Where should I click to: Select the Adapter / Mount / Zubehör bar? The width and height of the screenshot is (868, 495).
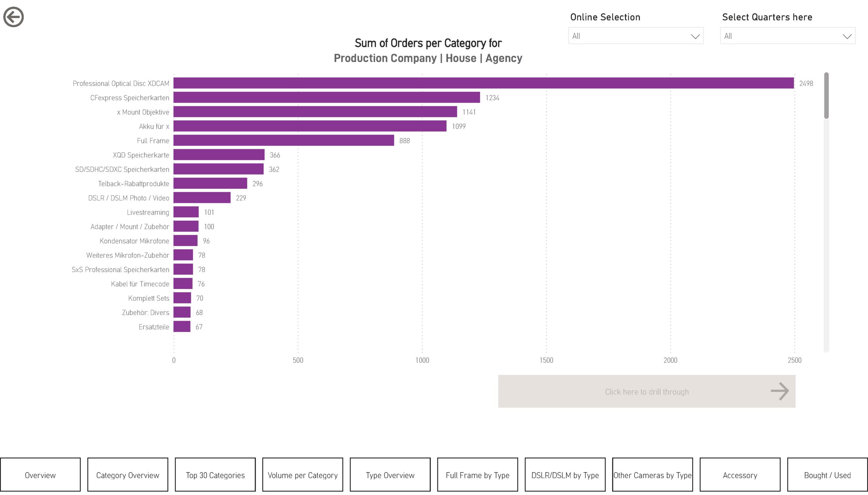(x=186, y=226)
